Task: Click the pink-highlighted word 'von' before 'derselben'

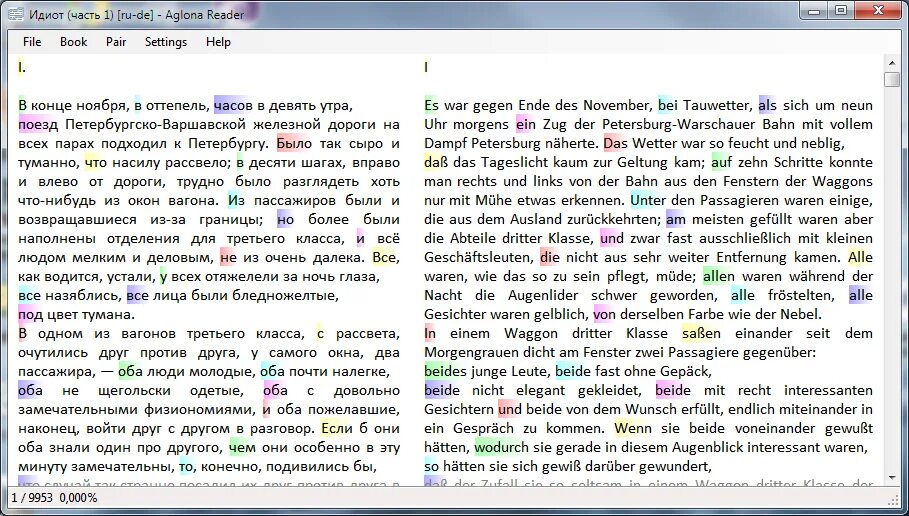Action: click(x=605, y=315)
